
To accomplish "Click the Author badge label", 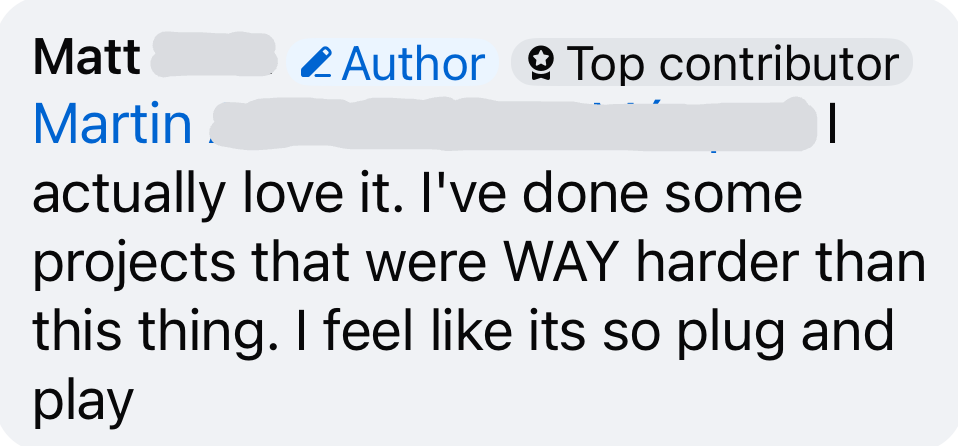I will pos(413,63).
